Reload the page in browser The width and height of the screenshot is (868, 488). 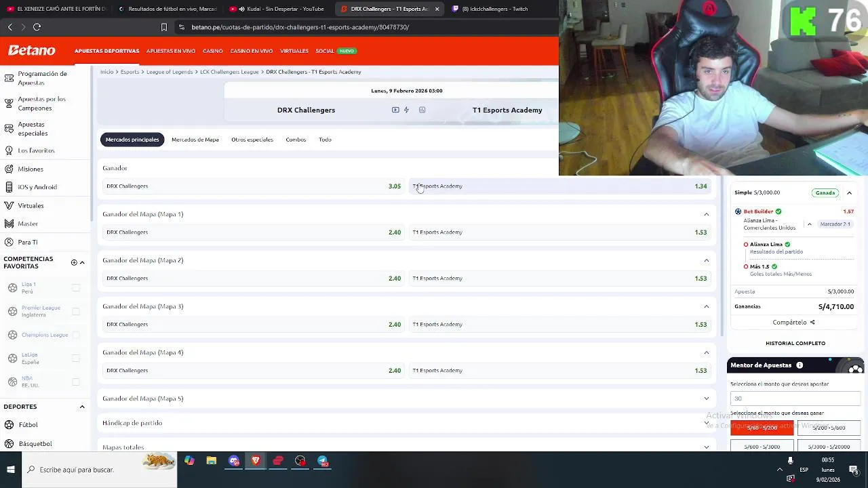(37, 27)
